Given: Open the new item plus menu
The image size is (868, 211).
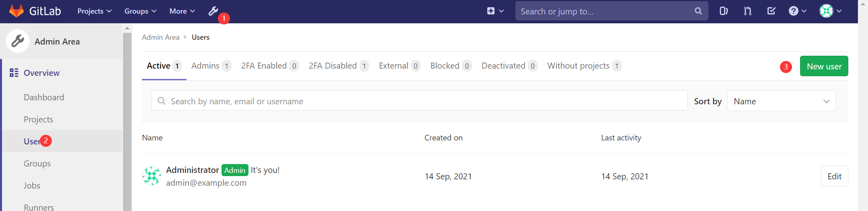Looking at the screenshot, I should pos(495,11).
